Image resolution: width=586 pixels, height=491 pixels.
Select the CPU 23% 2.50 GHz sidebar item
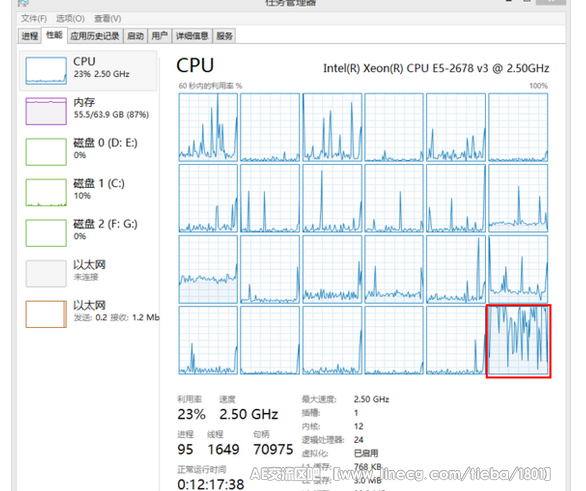click(x=88, y=71)
